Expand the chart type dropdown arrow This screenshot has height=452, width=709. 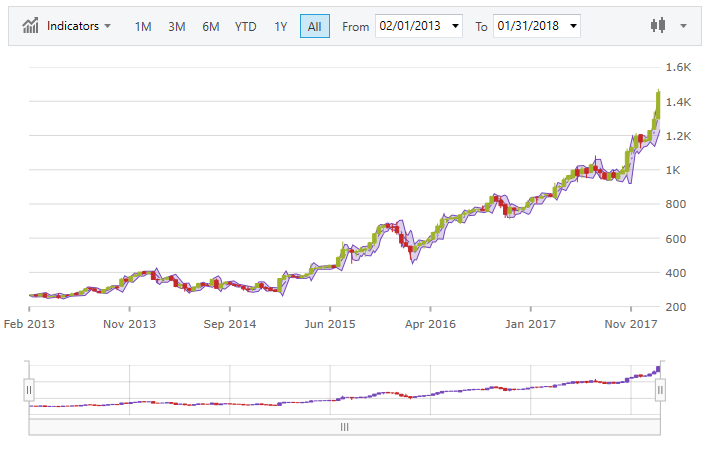pyautogui.click(x=683, y=26)
